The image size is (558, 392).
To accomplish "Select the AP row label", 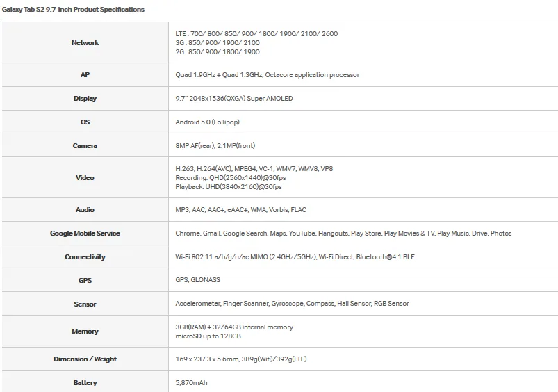I will [85, 75].
